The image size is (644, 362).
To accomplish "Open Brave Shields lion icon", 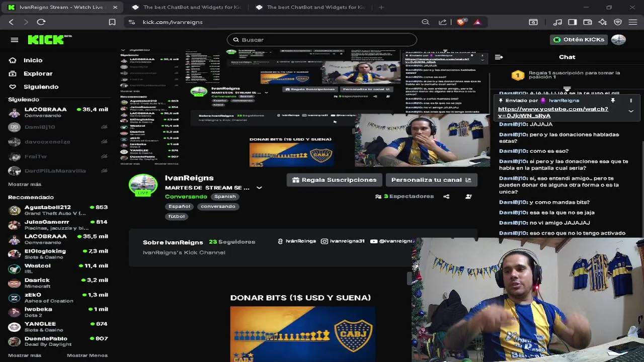I will click(460, 22).
